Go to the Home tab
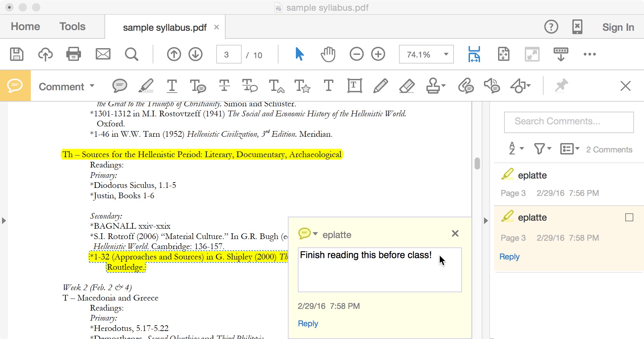The image size is (644, 339). [x=25, y=27]
